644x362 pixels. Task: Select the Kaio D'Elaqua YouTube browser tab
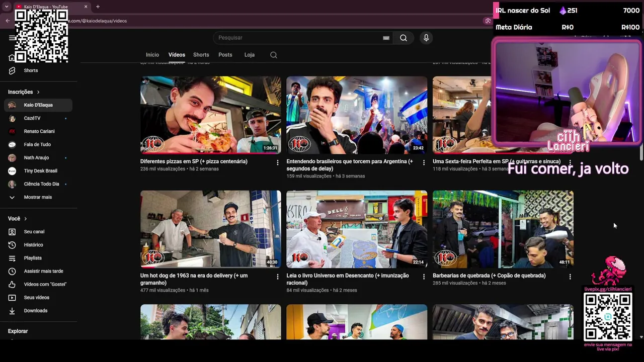(50, 7)
